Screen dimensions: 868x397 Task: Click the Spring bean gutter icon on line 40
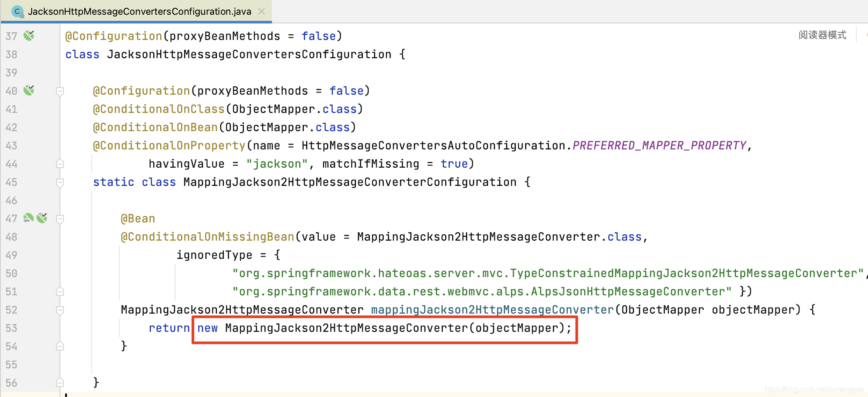(x=29, y=90)
